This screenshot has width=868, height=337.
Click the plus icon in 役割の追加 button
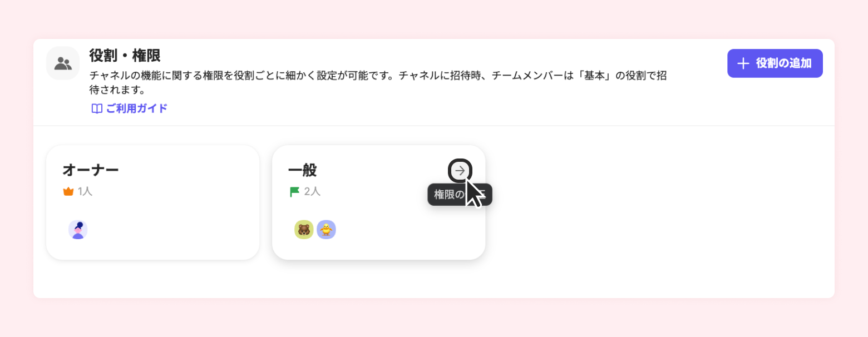point(743,63)
